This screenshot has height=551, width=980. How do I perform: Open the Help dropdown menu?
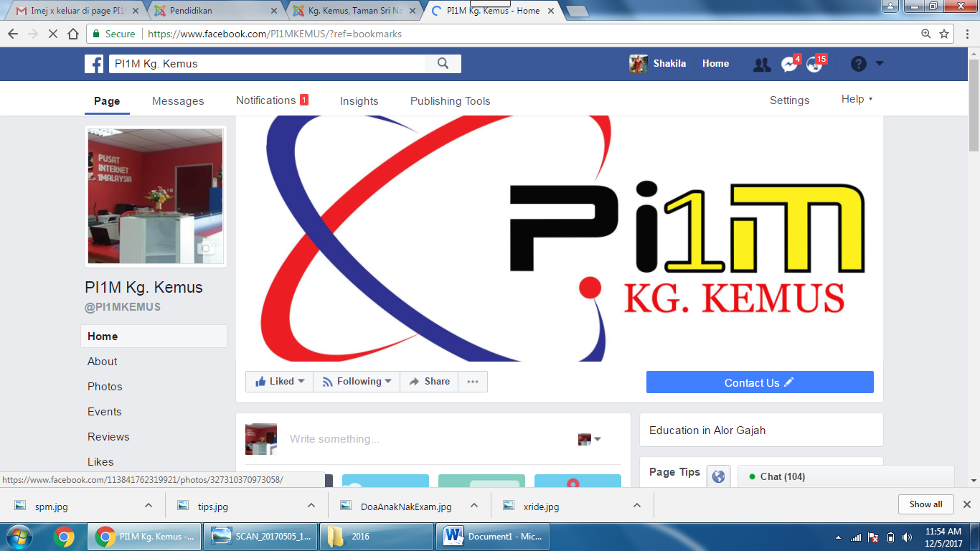pyautogui.click(x=857, y=100)
